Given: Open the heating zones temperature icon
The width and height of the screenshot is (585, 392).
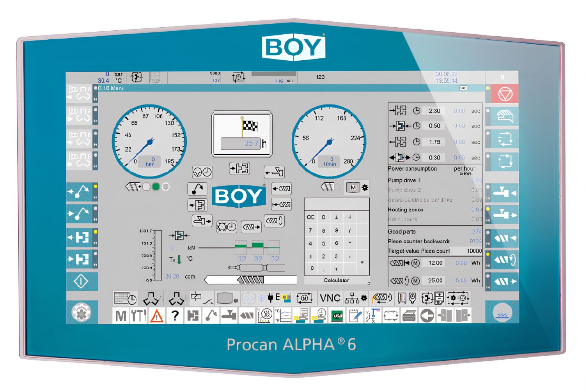Looking at the screenshot, I should (265, 316).
